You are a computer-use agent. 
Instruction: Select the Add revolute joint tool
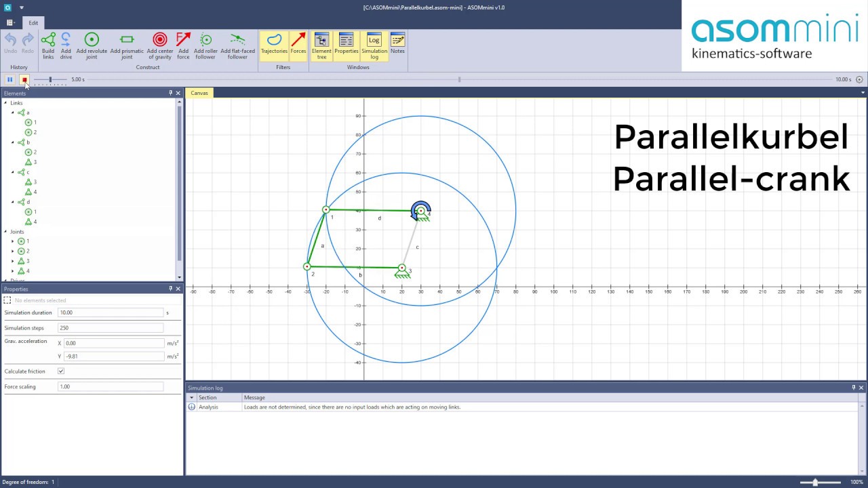click(x=92, y=45)
